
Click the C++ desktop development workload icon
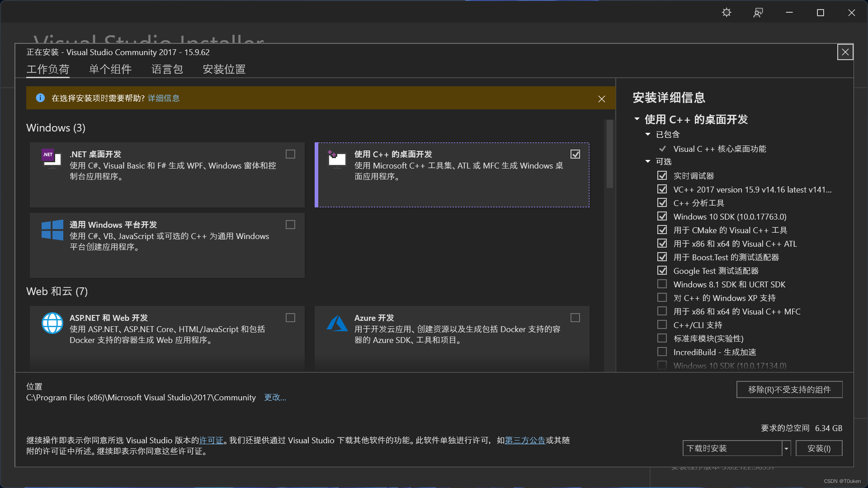click(x=337, y=159)
